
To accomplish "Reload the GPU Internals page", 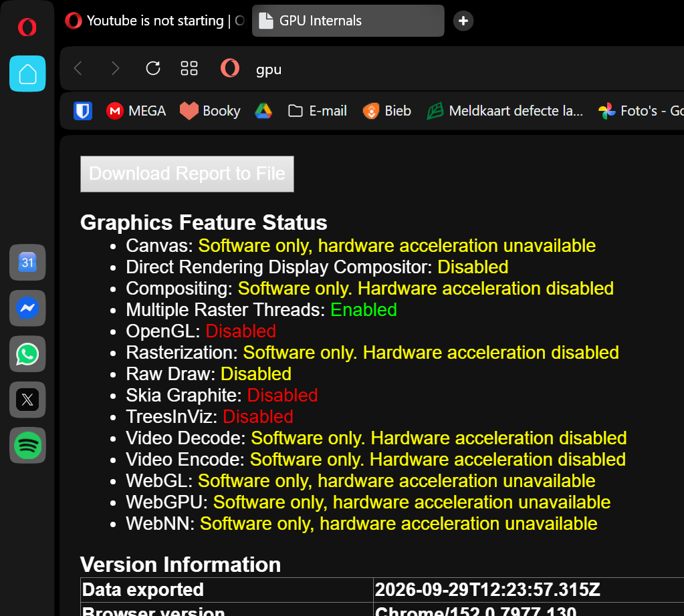I will coord(153,68).
